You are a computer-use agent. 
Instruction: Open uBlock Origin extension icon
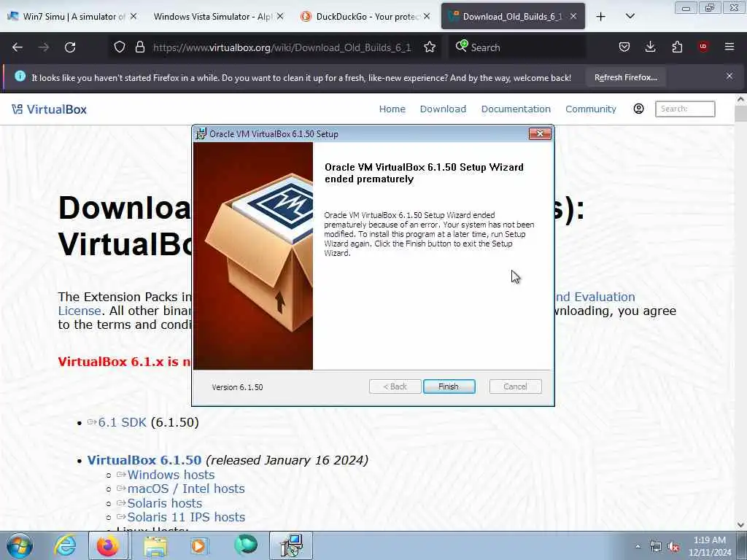tap(703, 47)
